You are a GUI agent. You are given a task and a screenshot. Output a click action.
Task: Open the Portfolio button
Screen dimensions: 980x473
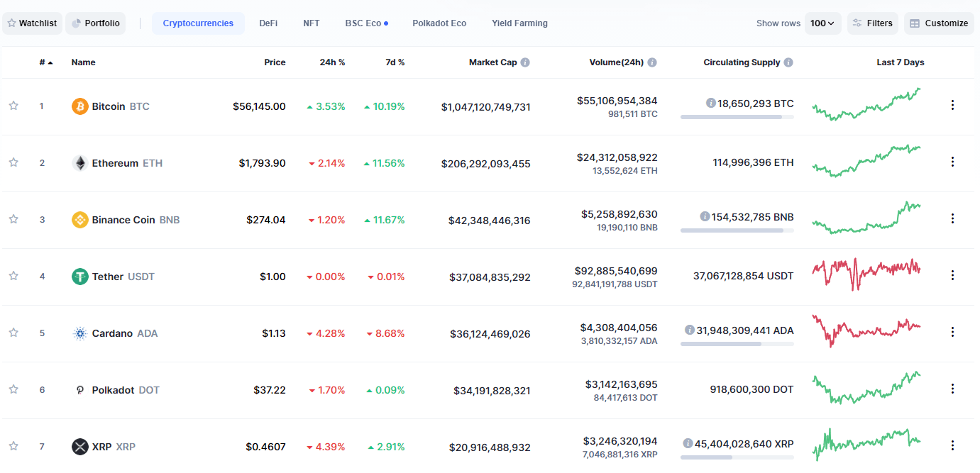tap(96, 23)
